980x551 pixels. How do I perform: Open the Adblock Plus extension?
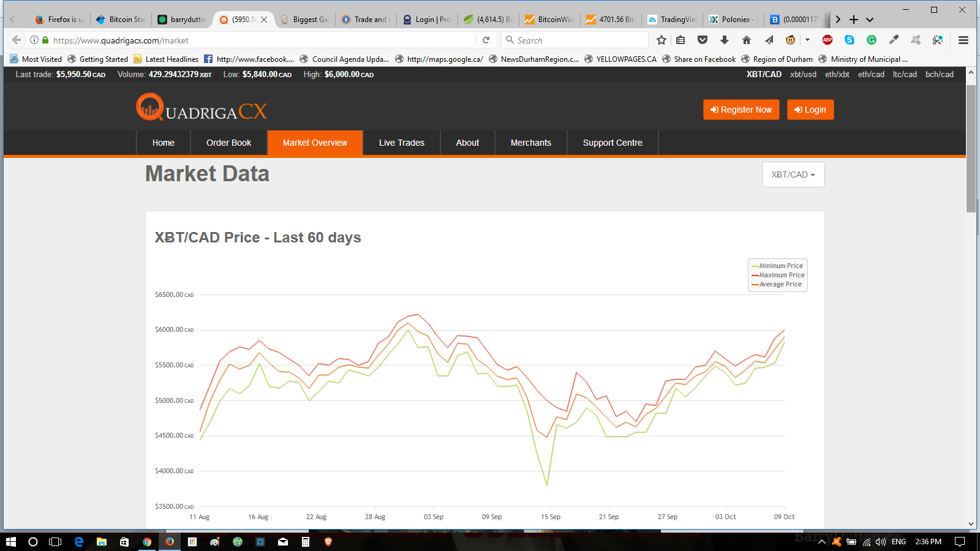827,40
